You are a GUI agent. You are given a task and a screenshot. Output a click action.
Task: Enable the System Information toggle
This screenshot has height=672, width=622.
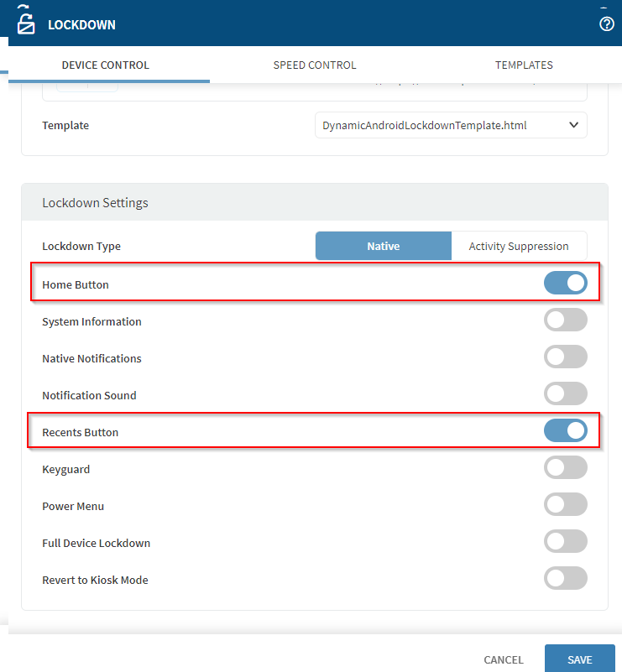pyautogui.click(x=566, y=320)
